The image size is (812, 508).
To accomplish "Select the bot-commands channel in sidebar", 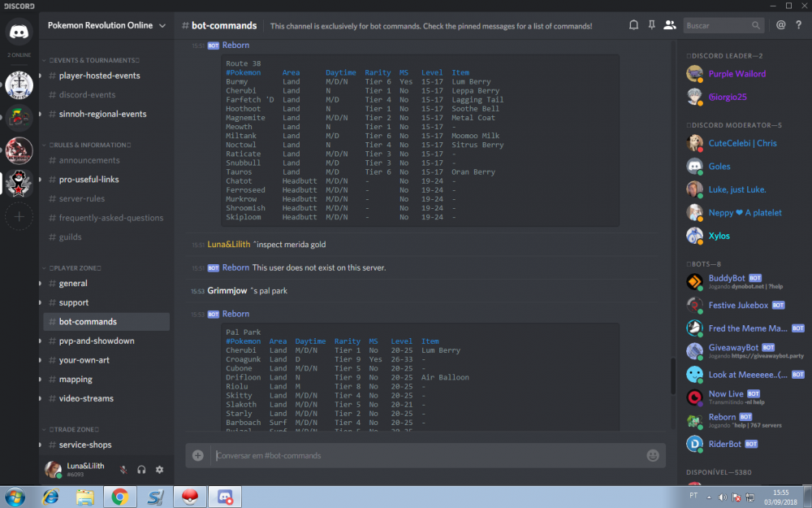I will (106, 321).
